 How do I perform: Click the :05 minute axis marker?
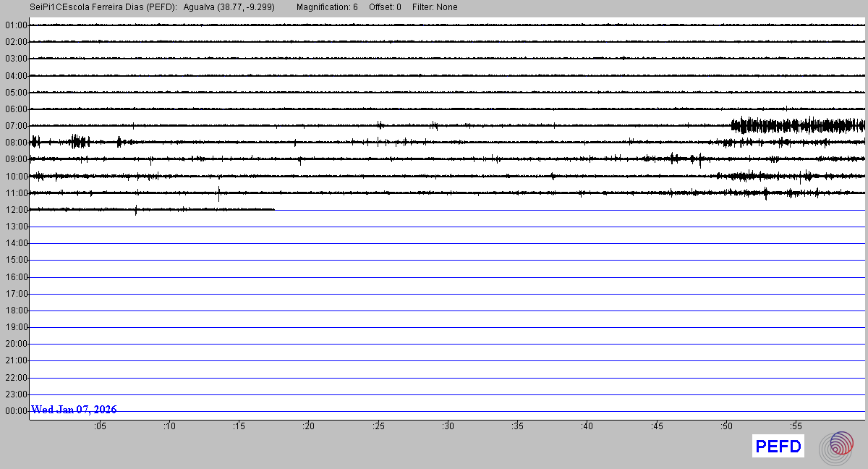[100, 426]
